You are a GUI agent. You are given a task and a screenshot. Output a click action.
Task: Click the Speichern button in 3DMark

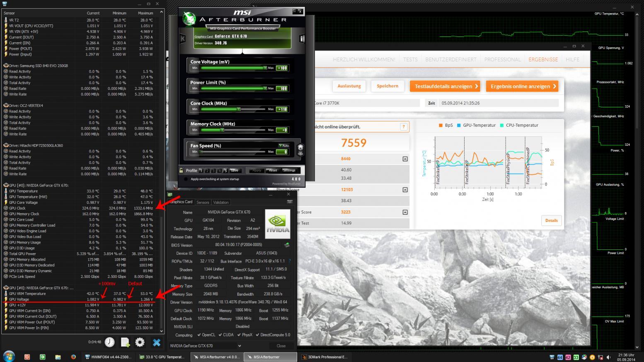point(387,86)
